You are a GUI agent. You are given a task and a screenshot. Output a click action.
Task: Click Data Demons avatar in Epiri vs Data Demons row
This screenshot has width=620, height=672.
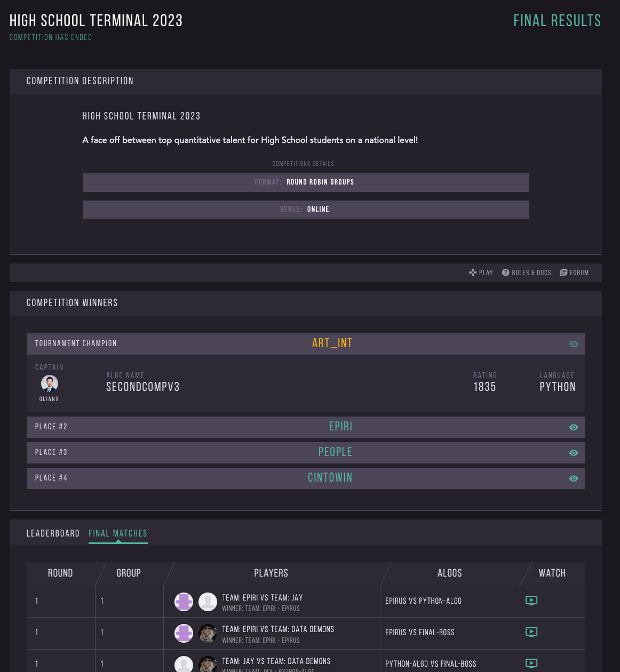coord(208,633)
